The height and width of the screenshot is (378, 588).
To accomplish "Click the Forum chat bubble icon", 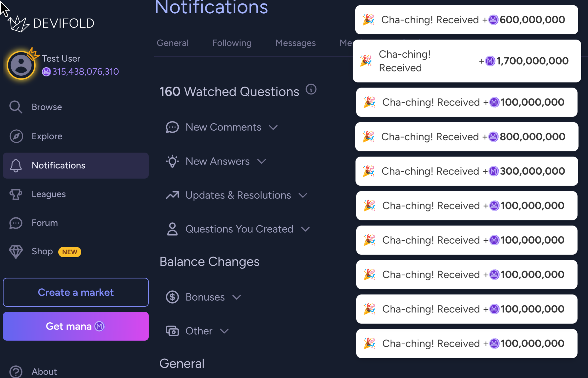I will click(16, 223).
